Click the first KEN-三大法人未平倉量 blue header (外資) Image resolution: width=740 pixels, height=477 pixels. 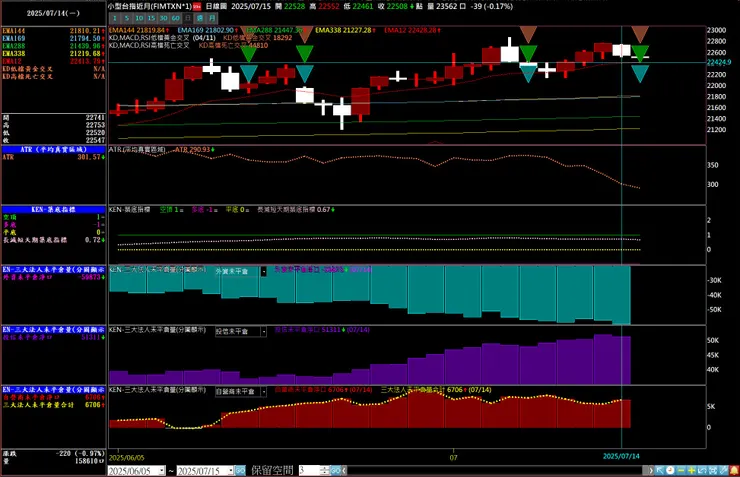click(x=53, y=269)
